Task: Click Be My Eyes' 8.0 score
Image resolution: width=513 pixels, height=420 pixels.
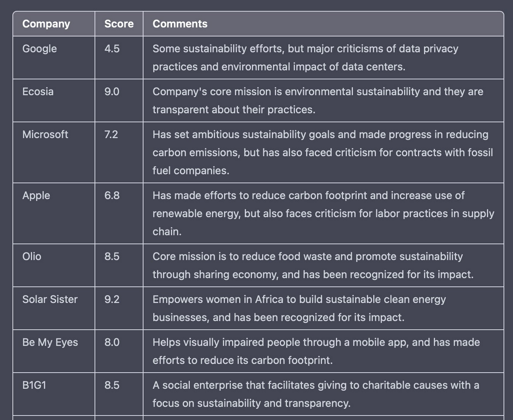Action: pyautogui.click(x=112, y=342)
